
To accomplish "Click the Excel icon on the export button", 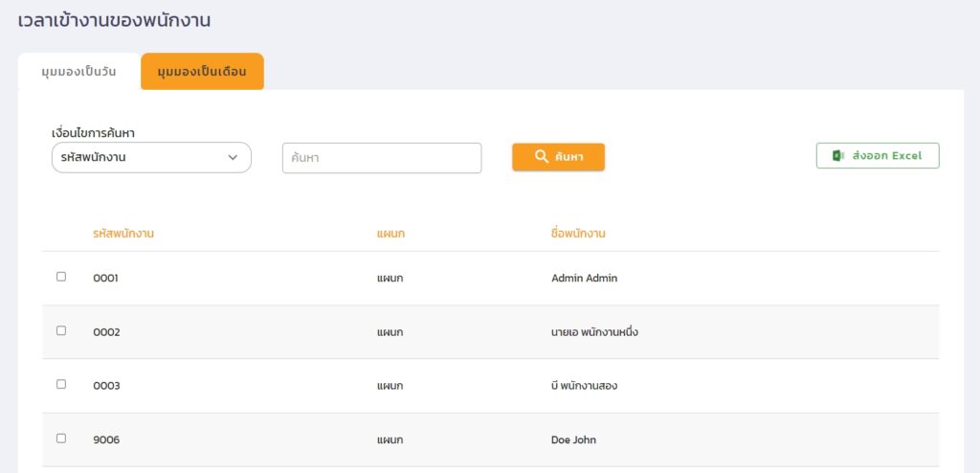I will pyautogui.click(x=837, y=156).
